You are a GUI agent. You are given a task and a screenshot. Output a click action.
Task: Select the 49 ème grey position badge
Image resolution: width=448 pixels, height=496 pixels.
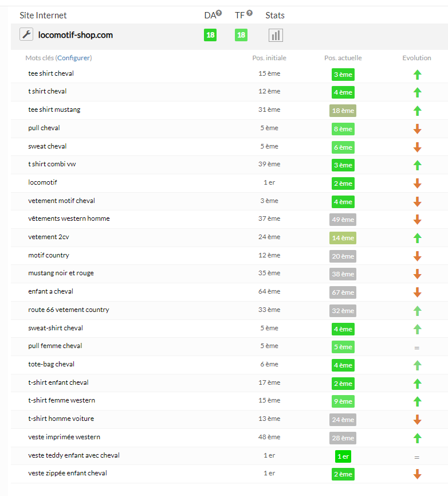343,220
